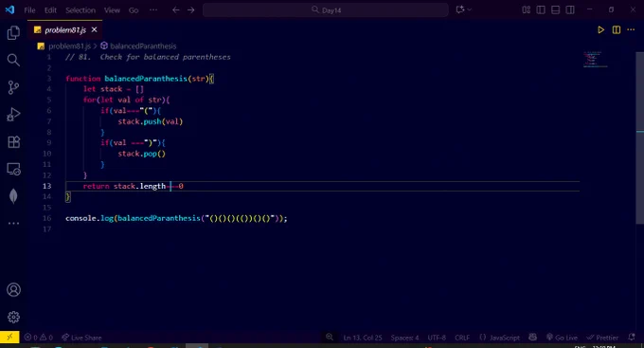Open the Run and Debug view
Screen dimensions: 644x348
(x=13, y=115)
